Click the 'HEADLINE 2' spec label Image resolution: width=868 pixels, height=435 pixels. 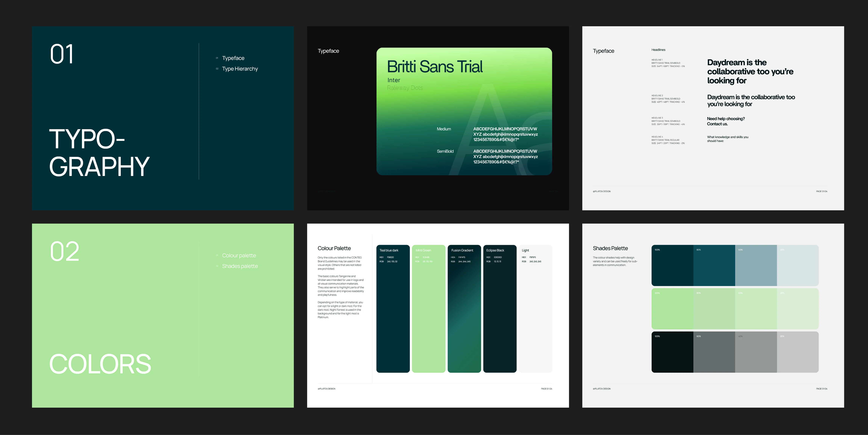[x=657, y=96]
